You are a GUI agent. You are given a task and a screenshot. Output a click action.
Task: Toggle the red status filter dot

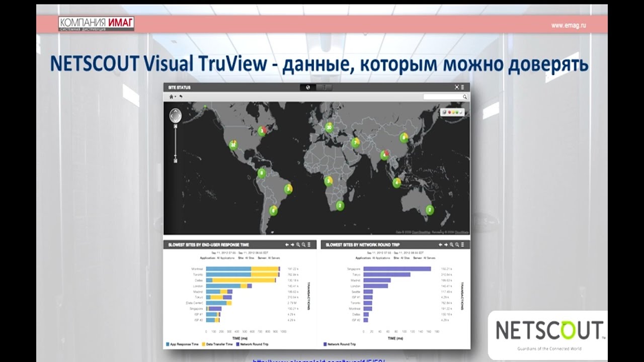[x=450, y=112]
